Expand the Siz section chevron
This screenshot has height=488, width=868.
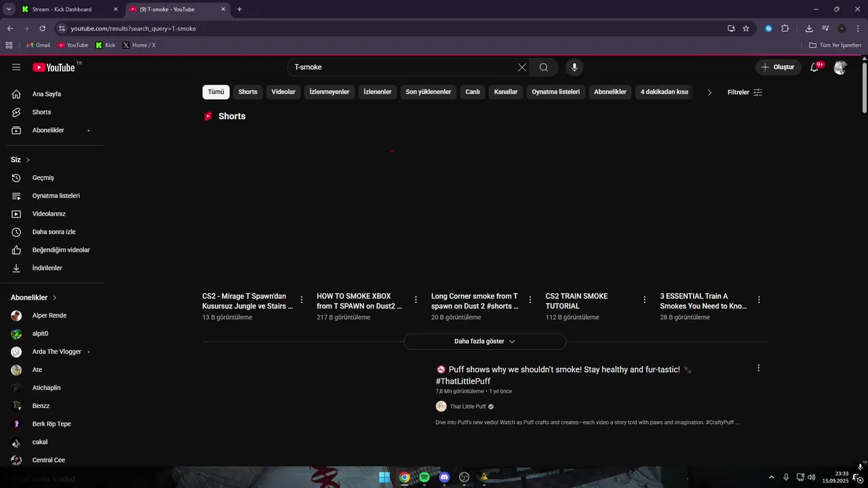click(x=28, y=160)
